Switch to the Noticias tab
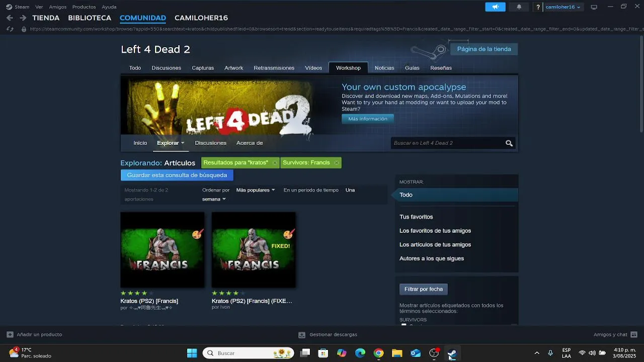 pyautogui.click(x=384, y=68)
